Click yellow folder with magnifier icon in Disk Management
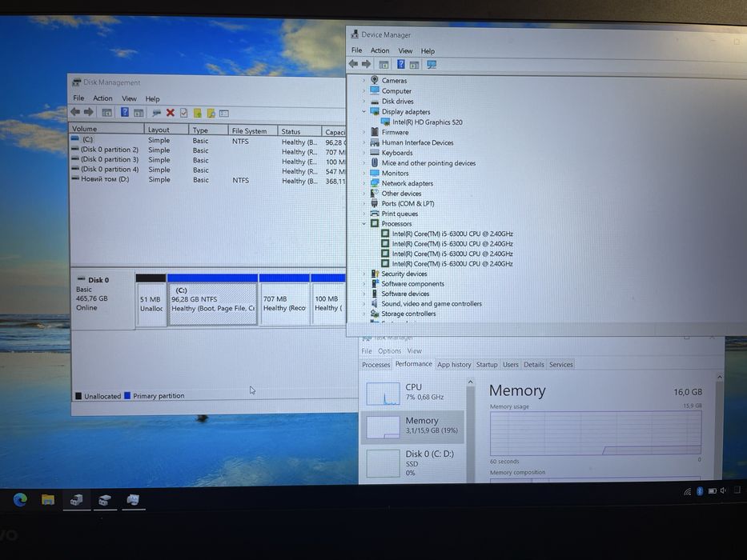Viewport: 747px width, 560px height. 211,114
